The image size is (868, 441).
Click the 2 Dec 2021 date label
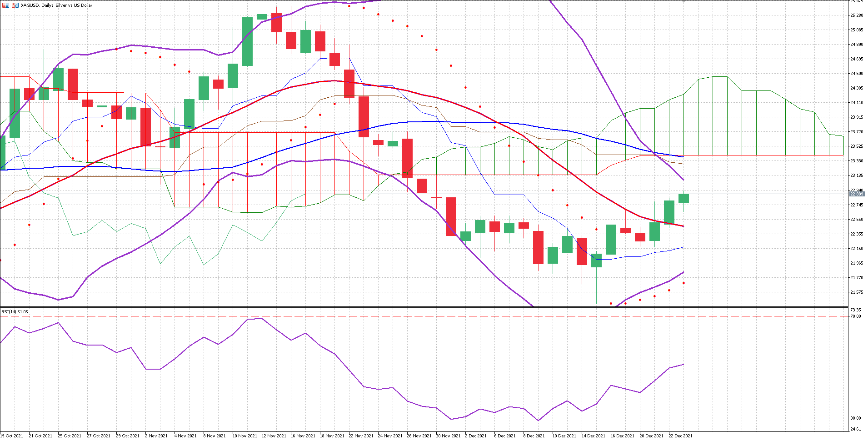[476, 436]
